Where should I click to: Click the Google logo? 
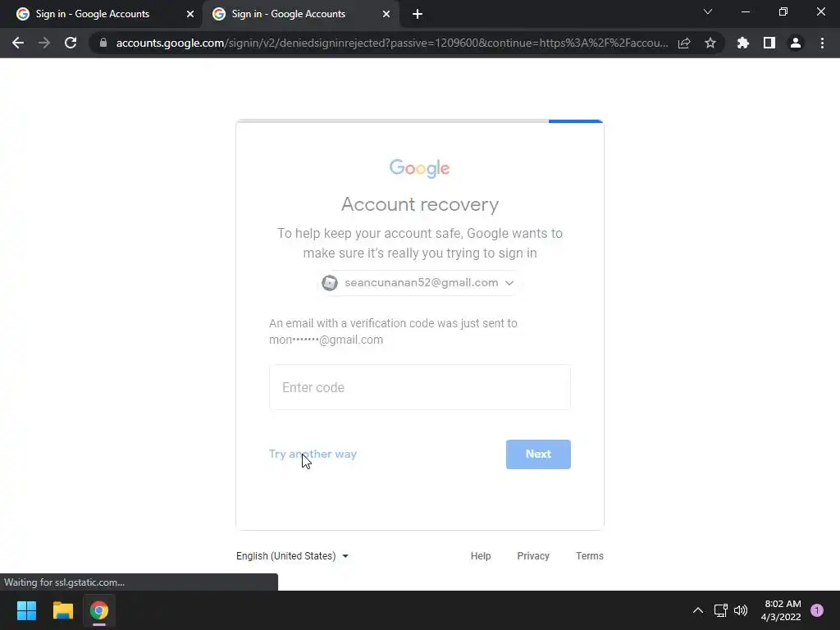pyautogui.click(x=419, y=168)
